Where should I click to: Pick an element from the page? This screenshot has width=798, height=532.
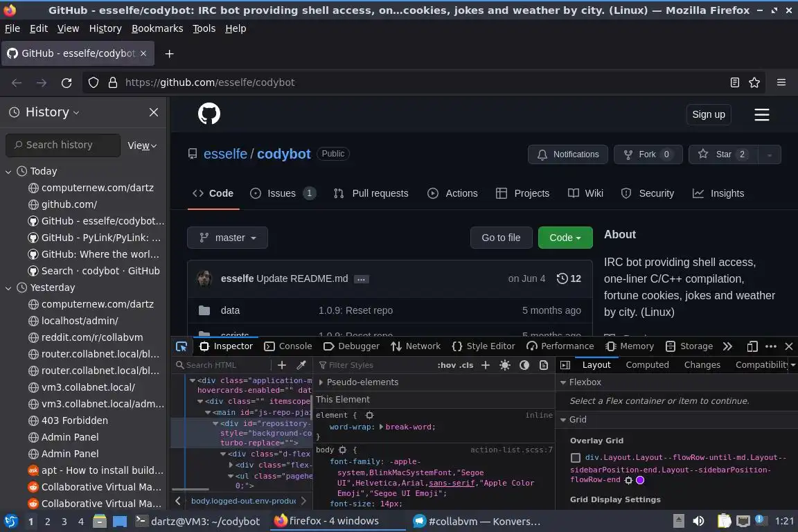[181, 346]
